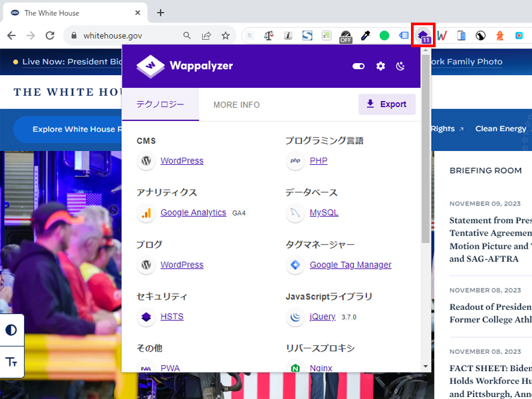This screenshot has width=532, height=399.
Task: Click the Export button
Action: click(387, 104)
